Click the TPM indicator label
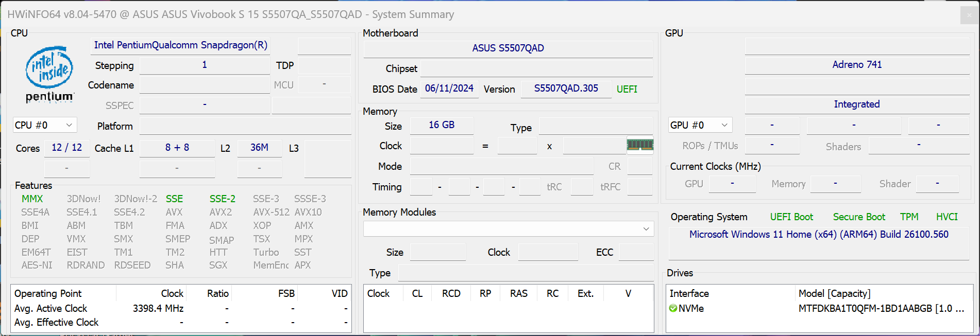This screenshot has height=336, width=980. coord(909,217)
